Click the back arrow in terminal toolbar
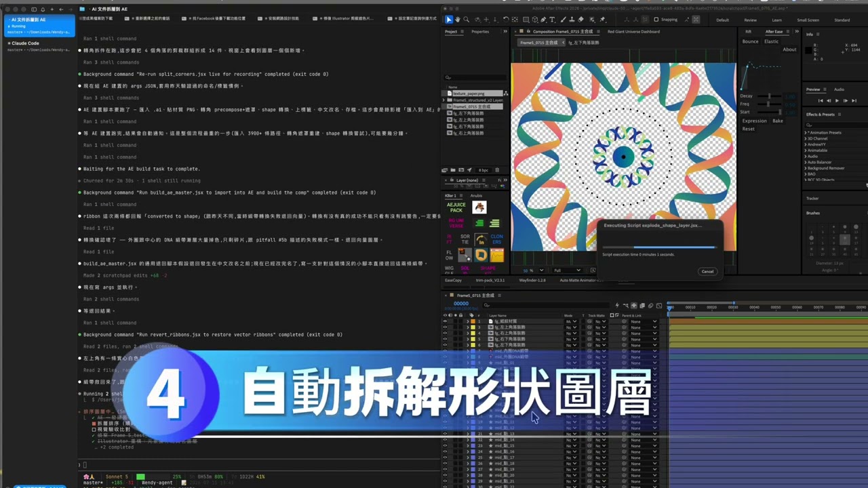The image size is (868, 488). 61,9
